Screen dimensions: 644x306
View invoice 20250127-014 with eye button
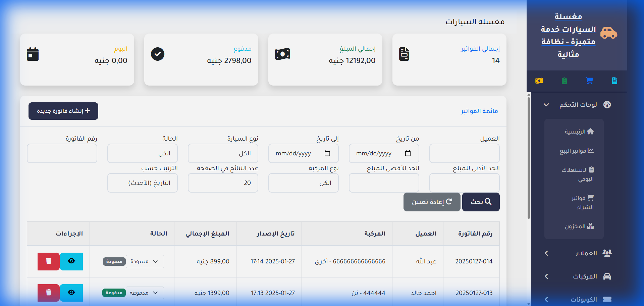point(71,261)
